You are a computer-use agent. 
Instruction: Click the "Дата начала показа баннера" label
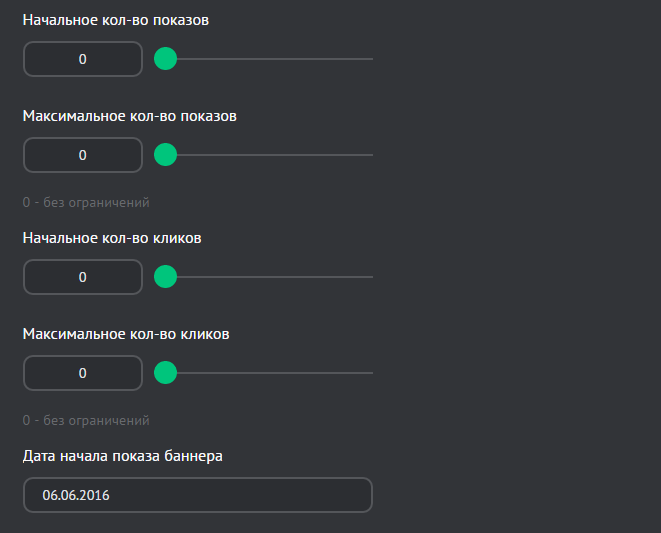tap(123, 456)
